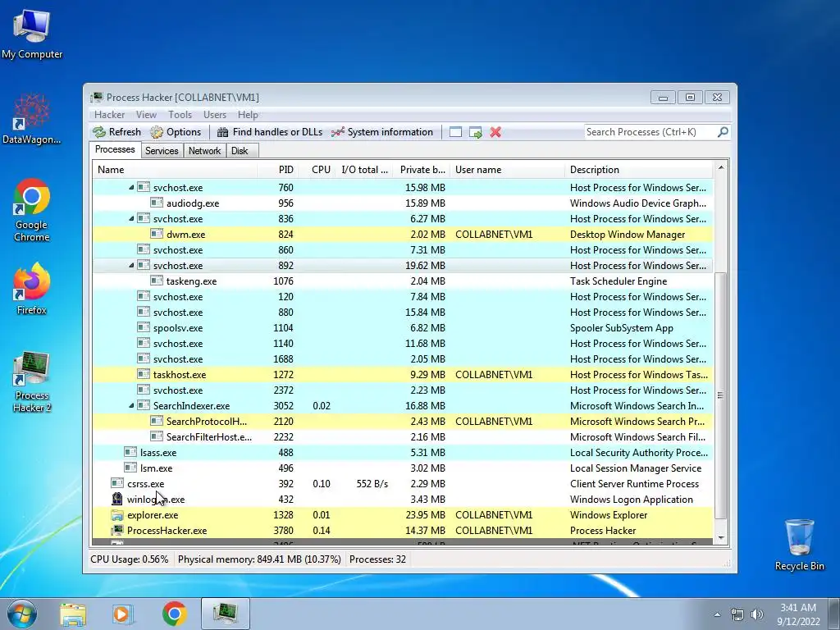Screen dimensions: 840x630
Task: Switch to the Services tab
Action: tap(162, 151)
